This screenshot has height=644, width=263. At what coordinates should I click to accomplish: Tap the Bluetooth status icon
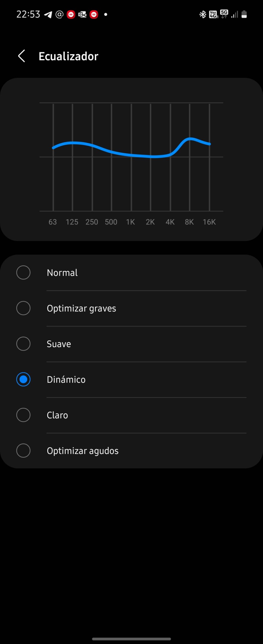click(202, 15)
